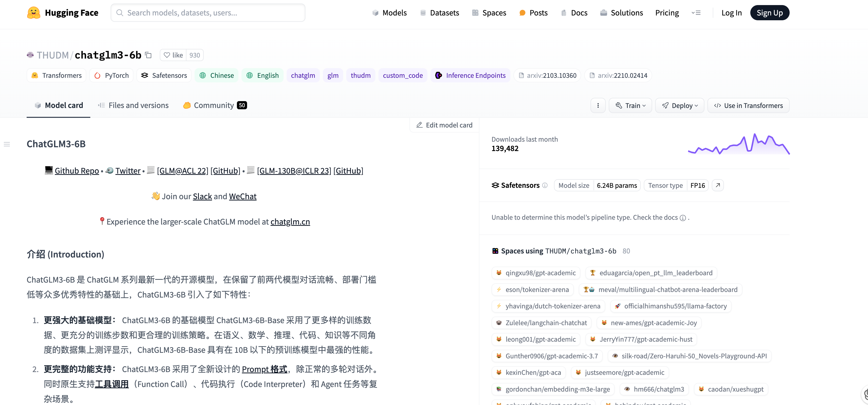The image size is (868, 405).
Task: Open the THUDM organization page
Action: (x=53, y=55)
